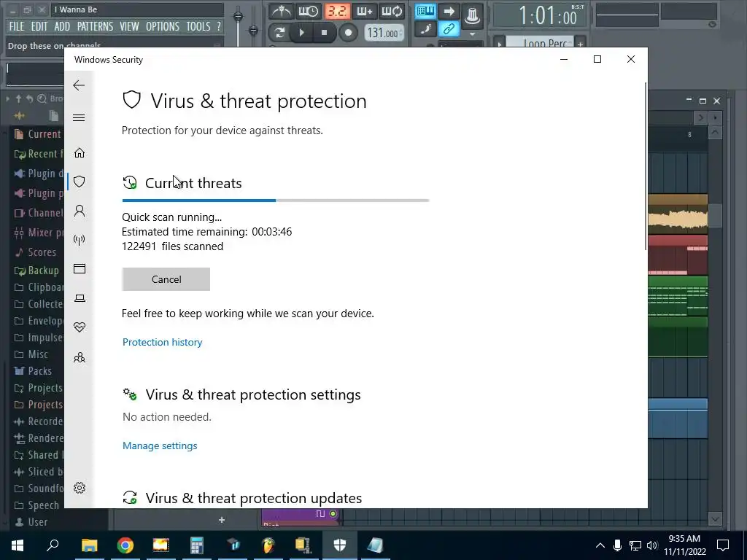Open Account protection person icon in sidebar
The height and width of the screenshot is (560, 747).
(80, 211)
